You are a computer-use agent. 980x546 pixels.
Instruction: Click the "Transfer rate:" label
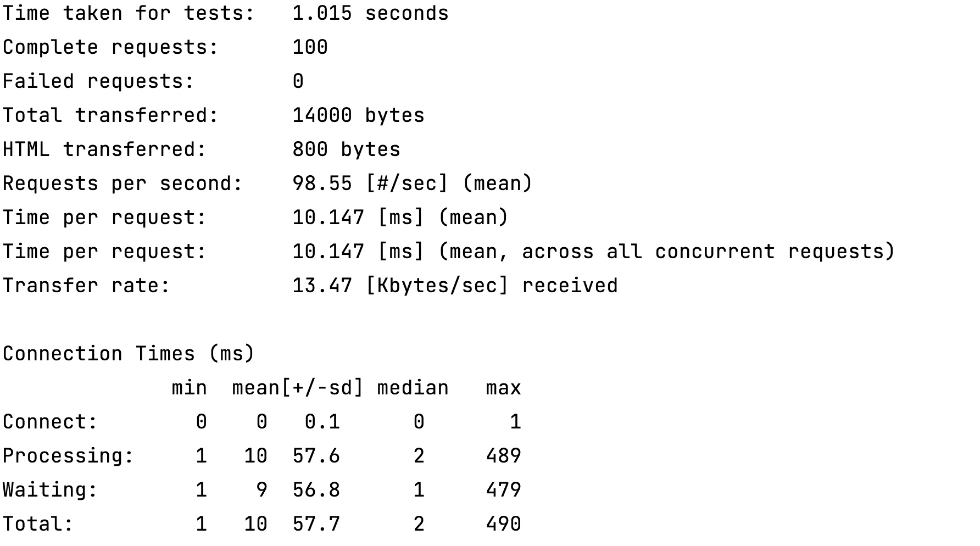point(86,286)
